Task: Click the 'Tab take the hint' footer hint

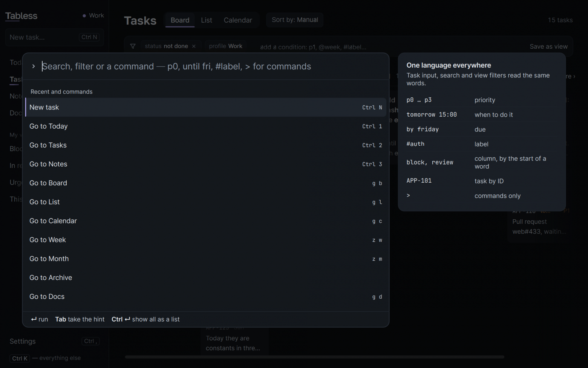Action: point(80,319)
